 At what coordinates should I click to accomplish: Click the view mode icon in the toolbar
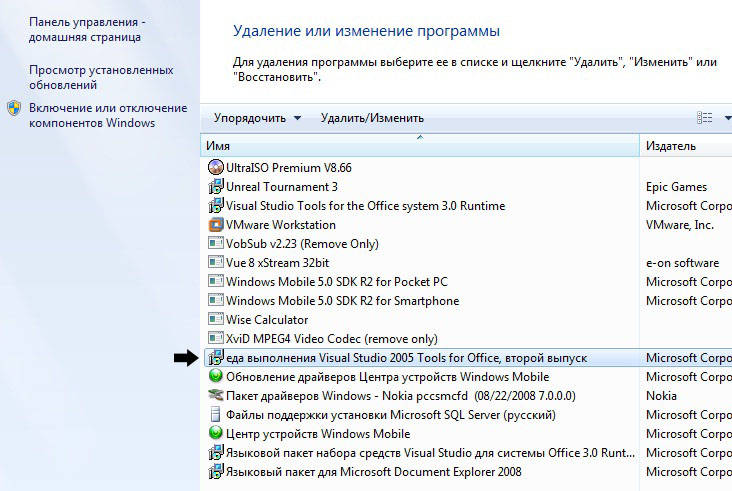click(x=704, y=118)
